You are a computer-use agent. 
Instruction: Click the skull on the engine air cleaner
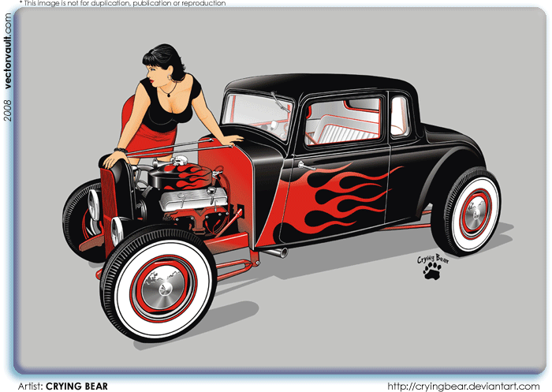click(178, 160)
